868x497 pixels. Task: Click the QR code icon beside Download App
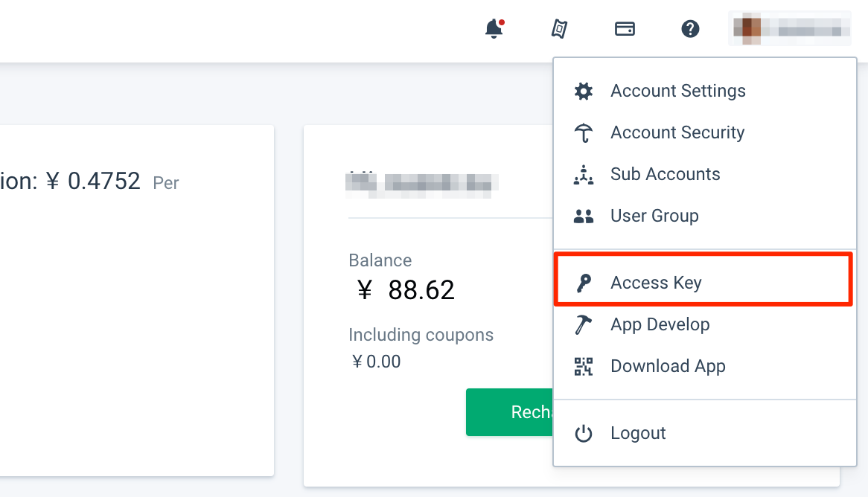[584, 365]
